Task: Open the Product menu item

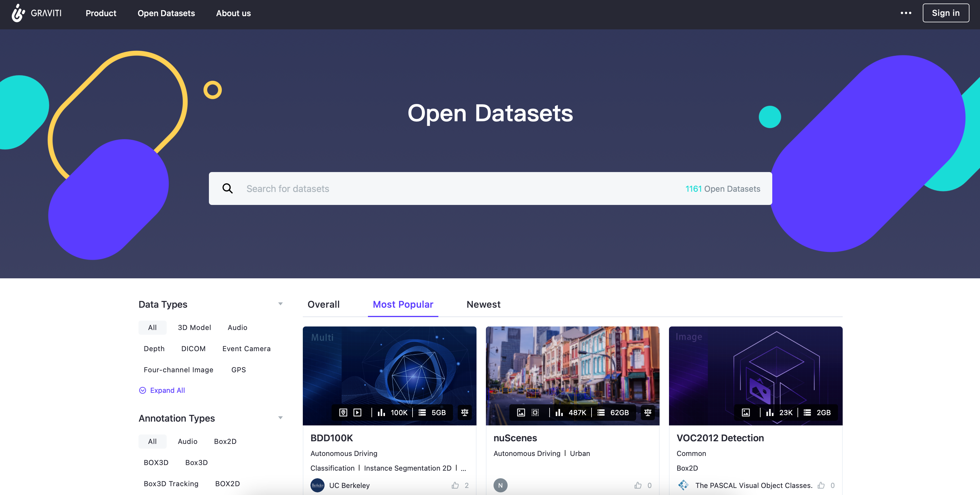Action: click(x=101, y=13)
